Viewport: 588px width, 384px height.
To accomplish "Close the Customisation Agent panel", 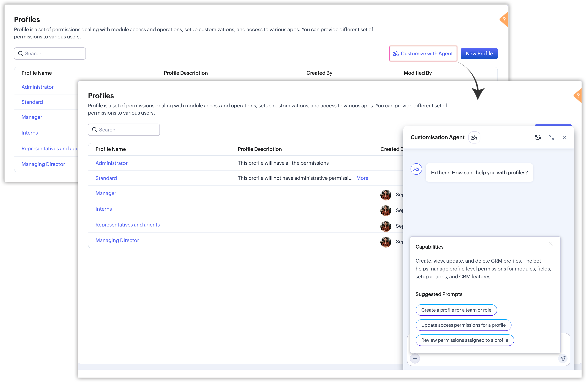I will pyautogui.click(x=564, y=137).
